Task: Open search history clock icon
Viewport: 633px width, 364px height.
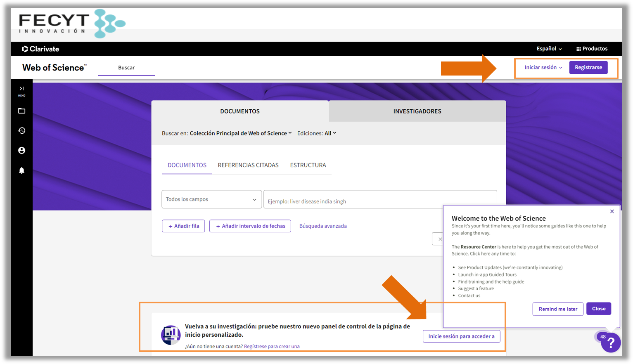Action: [x=21, y=130]
